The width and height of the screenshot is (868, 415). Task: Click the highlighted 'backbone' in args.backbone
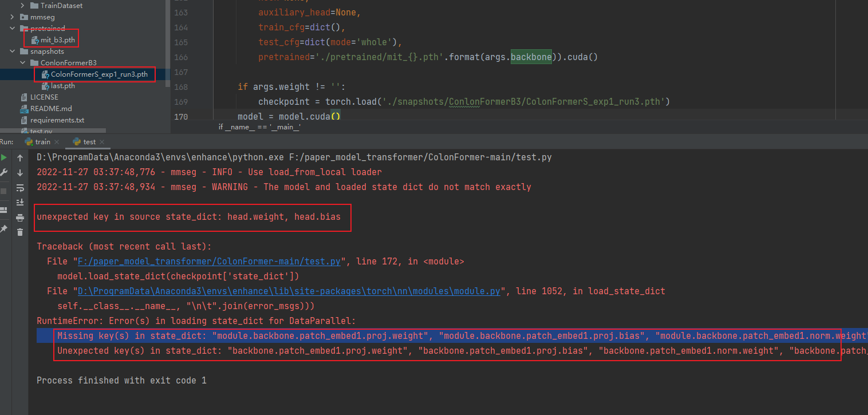tap(531, 57)
